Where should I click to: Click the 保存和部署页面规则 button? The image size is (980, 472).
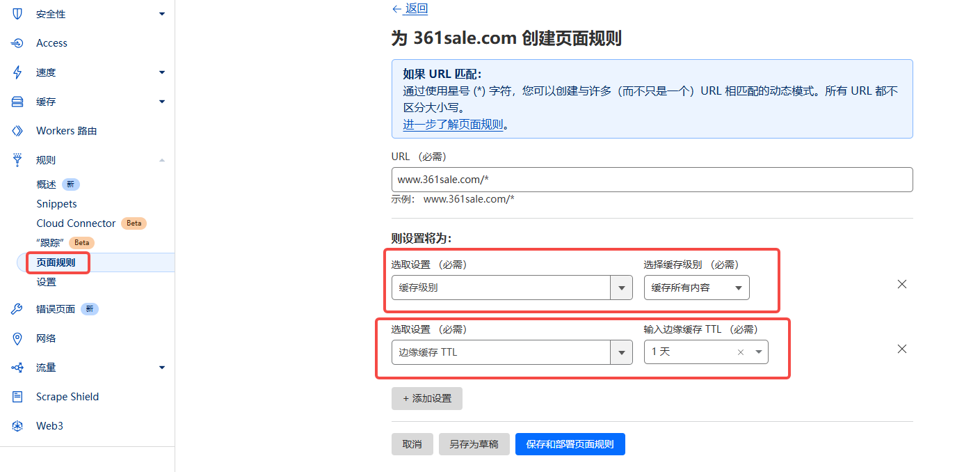[570, 444]
